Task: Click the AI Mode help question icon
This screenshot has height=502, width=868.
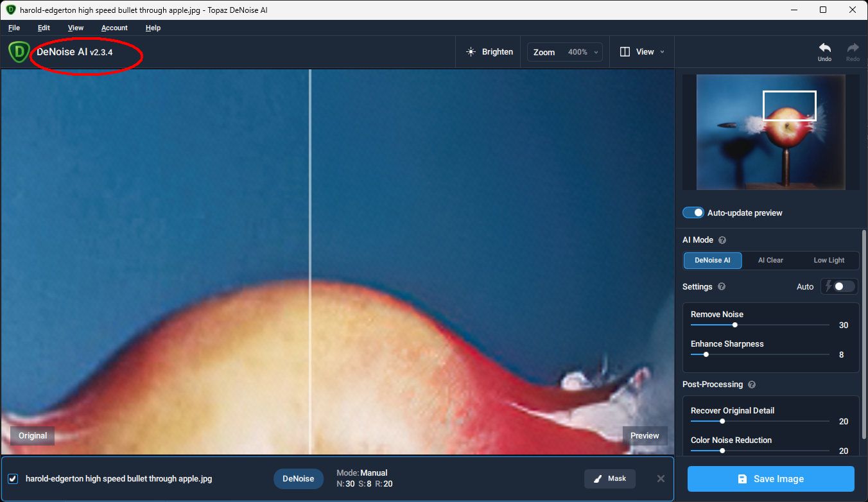Action: [722, 240]
